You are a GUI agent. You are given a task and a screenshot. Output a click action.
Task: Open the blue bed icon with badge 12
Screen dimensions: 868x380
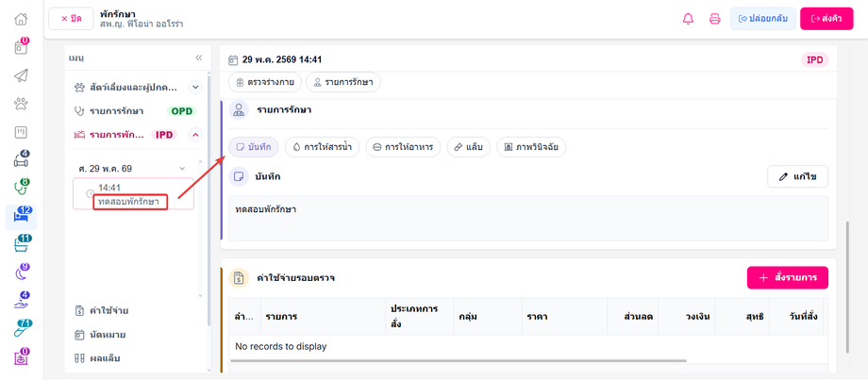[21, 217]
